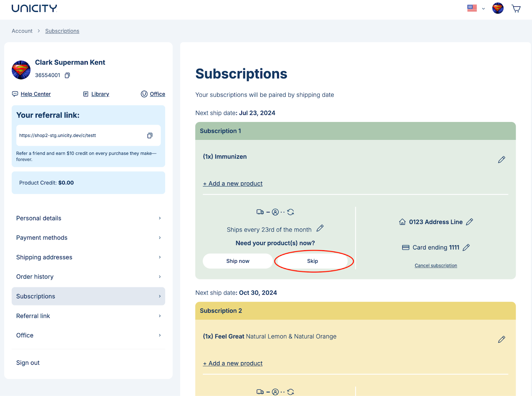The width and height of the screenshot is (532, 396).
Task: Click Sign out
Action: click(28, 363)
